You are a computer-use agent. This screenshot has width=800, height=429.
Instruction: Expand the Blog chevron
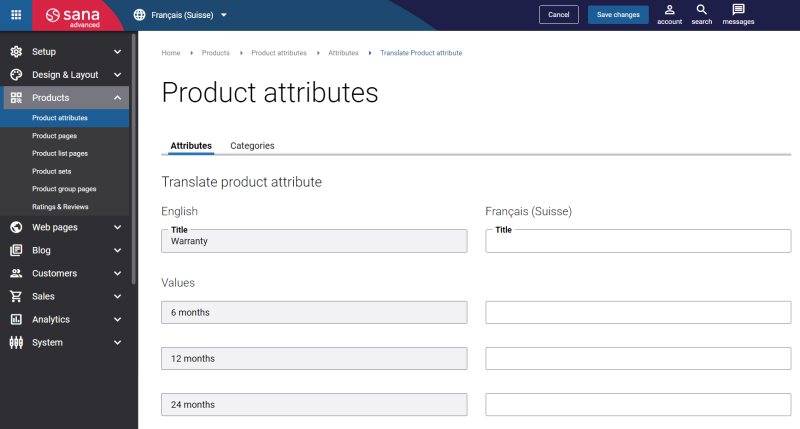(x=117, y=250)
